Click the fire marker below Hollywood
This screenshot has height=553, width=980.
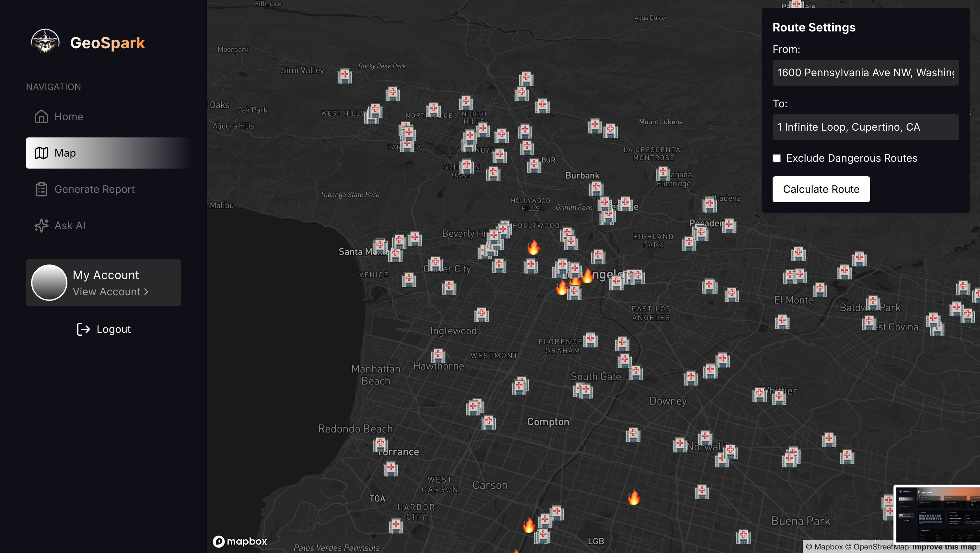click(533, 247)
